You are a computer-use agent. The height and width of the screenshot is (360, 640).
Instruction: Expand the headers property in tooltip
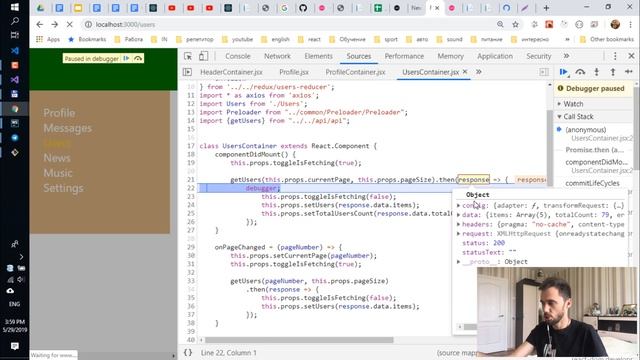coord(458,224)
